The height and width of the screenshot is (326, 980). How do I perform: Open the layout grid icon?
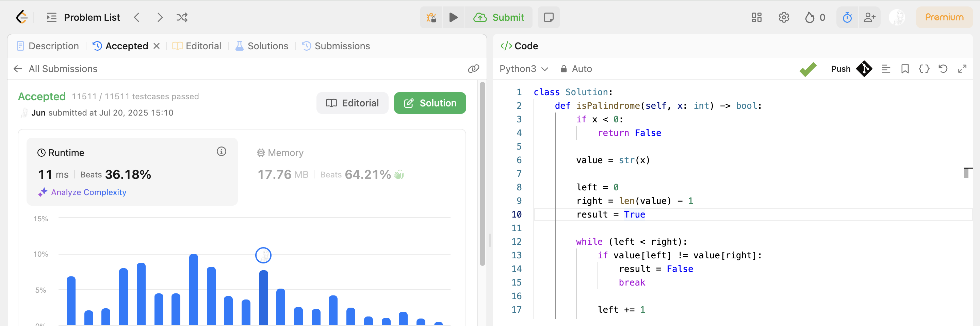point(756,17)
